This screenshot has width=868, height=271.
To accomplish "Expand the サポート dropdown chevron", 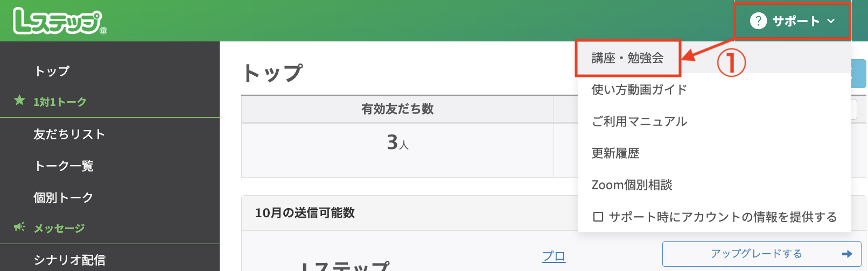I will pos(831,21).
